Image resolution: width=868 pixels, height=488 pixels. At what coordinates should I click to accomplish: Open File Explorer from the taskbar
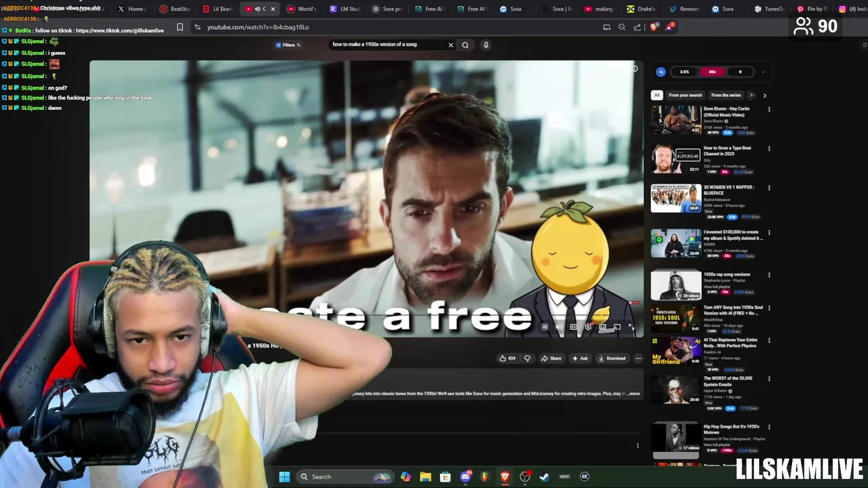pyautogui.click(x=425, y=476)
